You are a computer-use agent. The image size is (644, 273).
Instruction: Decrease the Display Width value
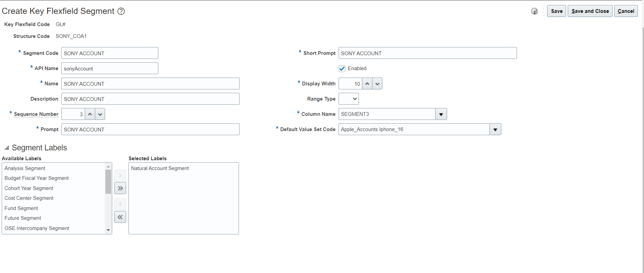click(377, 84)
